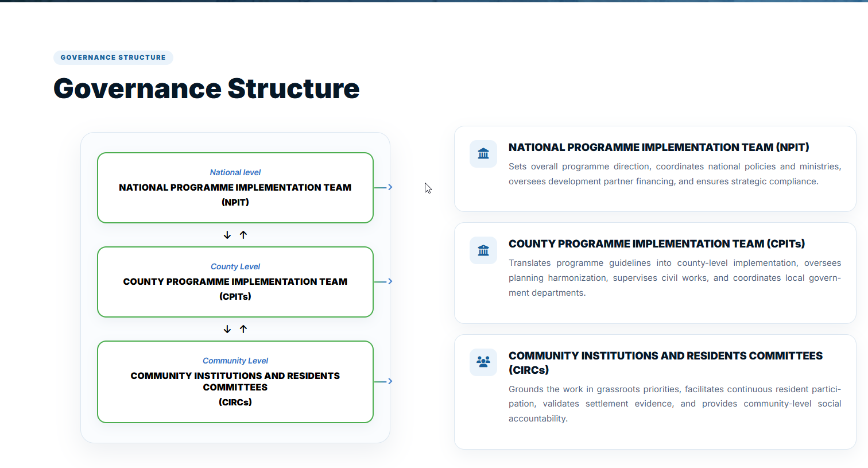Click the right arrow next to the CPITs box
Image resolution: width=868 pixels, height=468 pixels.
pos(383,281)
